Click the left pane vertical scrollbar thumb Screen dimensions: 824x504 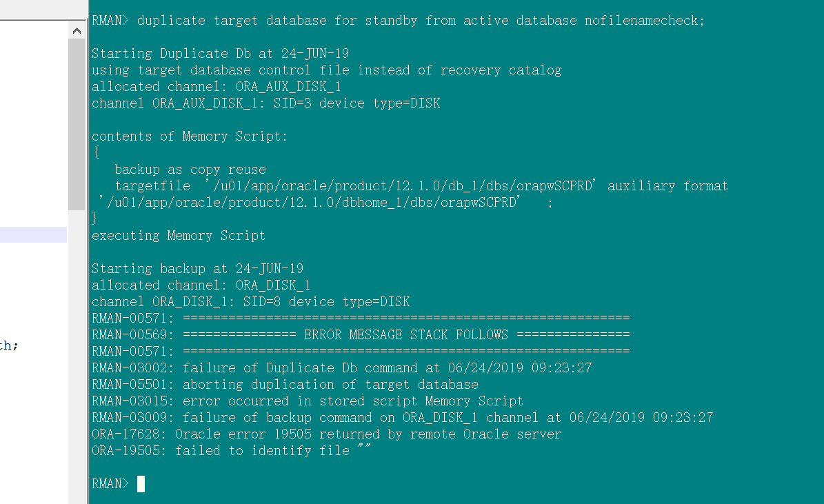click(77, 124)
